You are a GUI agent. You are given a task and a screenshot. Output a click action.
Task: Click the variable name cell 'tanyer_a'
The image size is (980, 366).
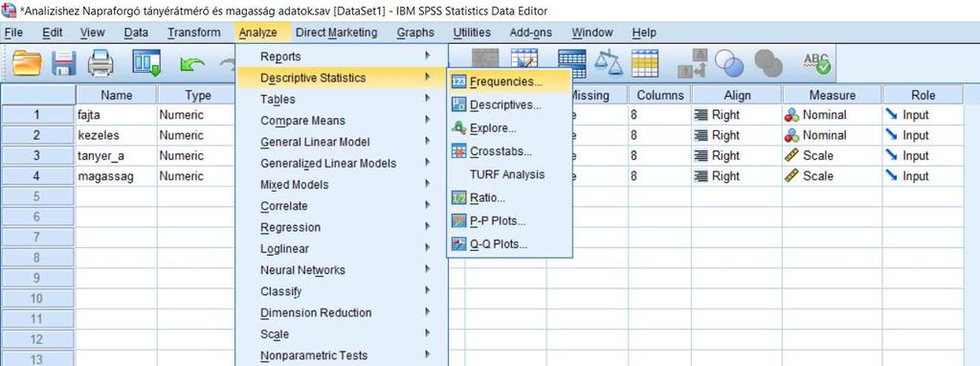pos(116,156)
